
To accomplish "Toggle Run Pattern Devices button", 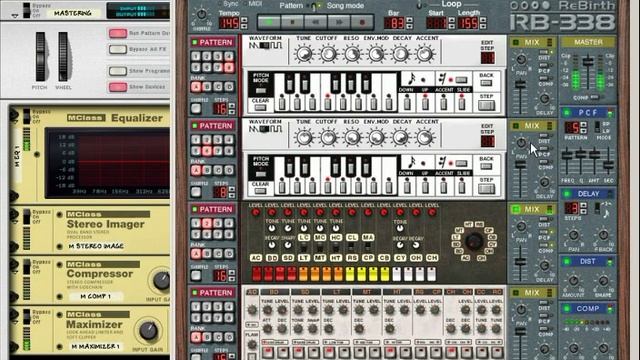I will [x=118, y=33].
